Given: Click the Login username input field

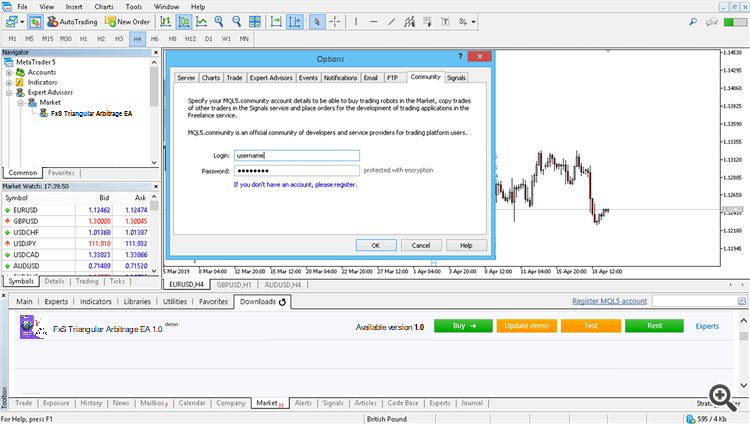Looking at the screenshot, I should pos(297,156).
